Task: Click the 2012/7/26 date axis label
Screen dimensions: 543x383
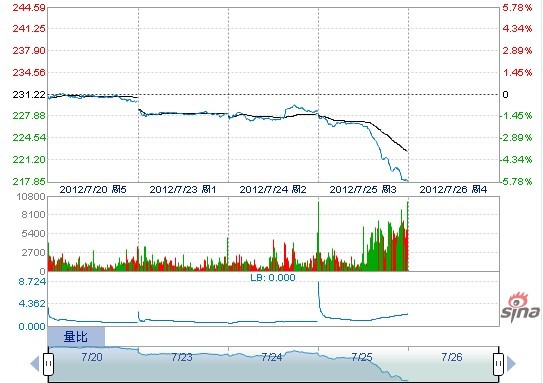Action: [453, 189]
